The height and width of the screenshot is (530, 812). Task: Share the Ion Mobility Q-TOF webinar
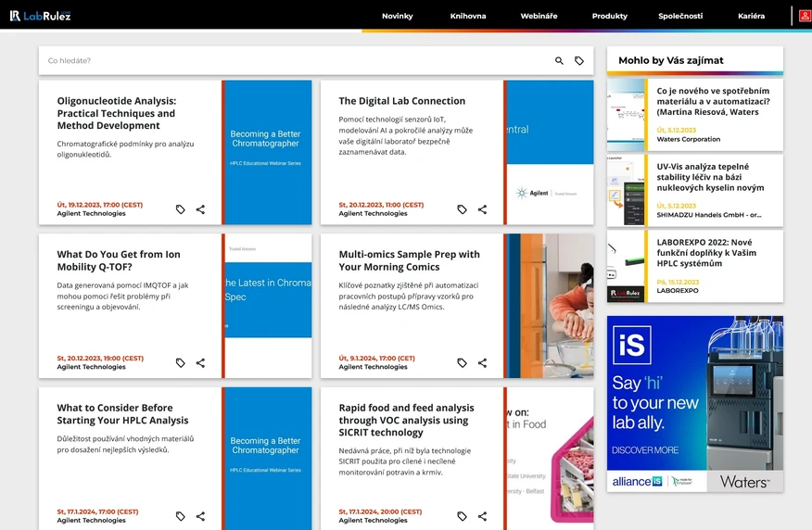point(200,363)
